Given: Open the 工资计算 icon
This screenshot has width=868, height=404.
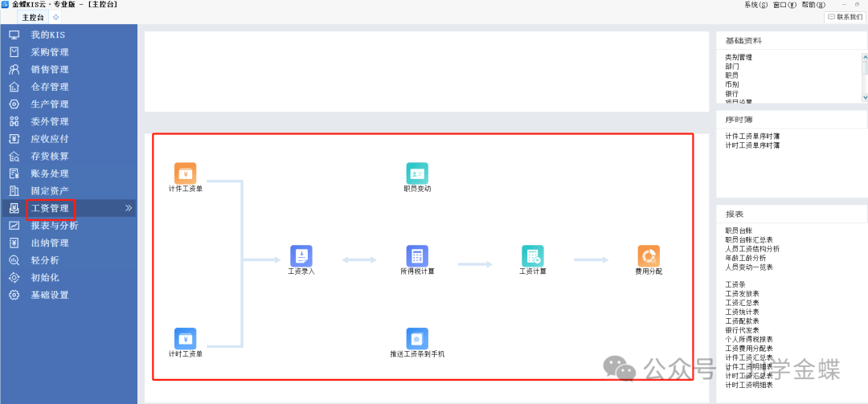Looking at the screenshot, I should point(533,255).
